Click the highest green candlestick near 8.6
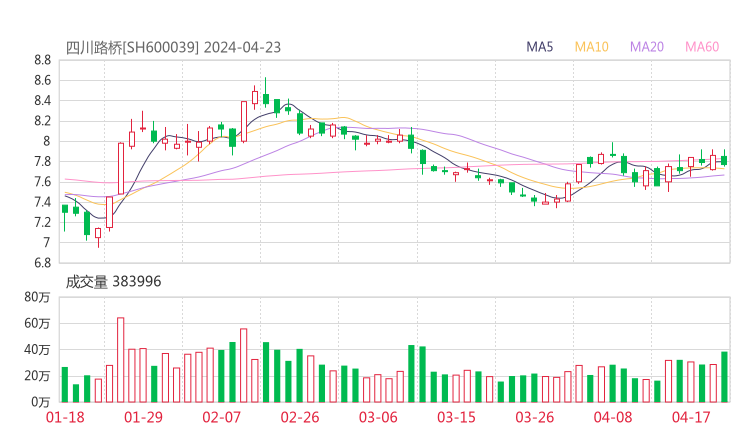The height and width of the screenshot is (440, 740). click(x=266, y=93)
